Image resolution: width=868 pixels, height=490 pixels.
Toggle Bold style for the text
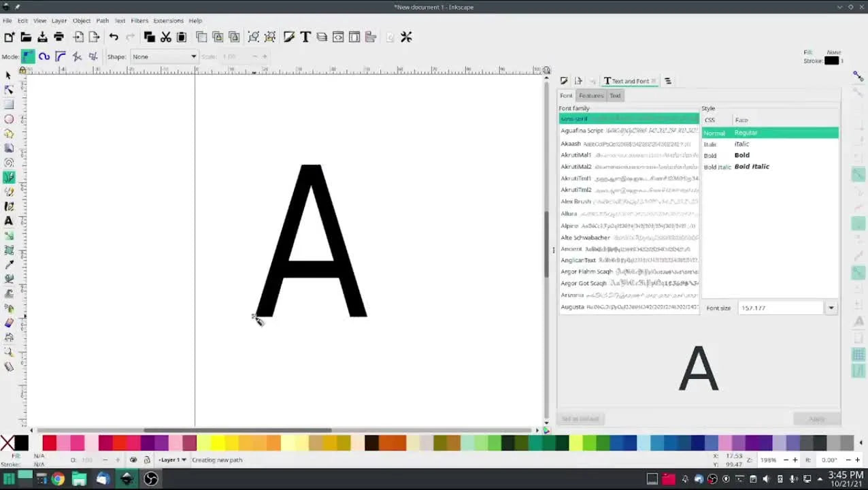[x=741, y=155]
